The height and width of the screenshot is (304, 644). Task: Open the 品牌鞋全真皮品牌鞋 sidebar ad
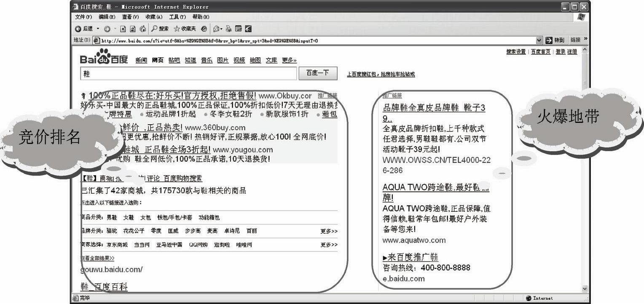pyautogui.click(x=434, y=113)
